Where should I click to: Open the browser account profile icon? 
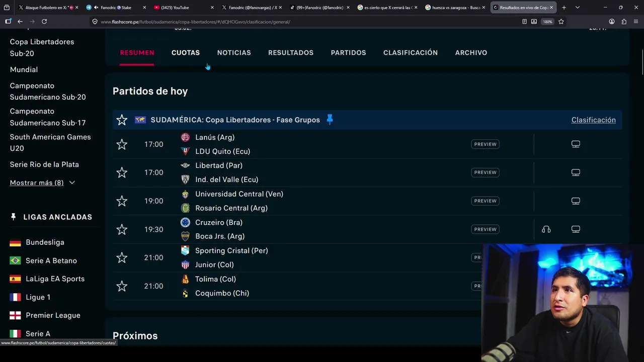point(612,22)
